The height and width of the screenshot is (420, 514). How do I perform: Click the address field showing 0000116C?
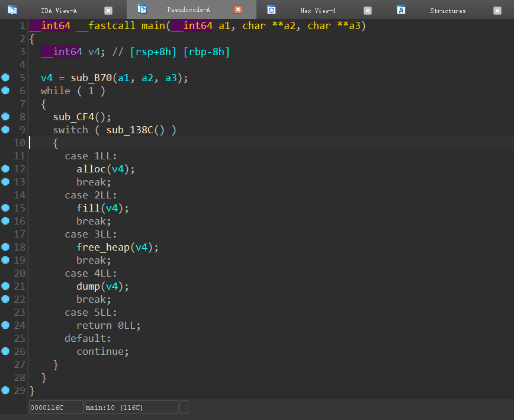tap(55, 407)
